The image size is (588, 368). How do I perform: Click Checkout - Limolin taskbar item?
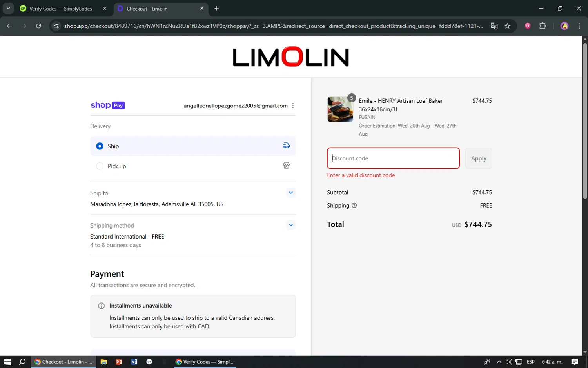click(x=64, y=362)
